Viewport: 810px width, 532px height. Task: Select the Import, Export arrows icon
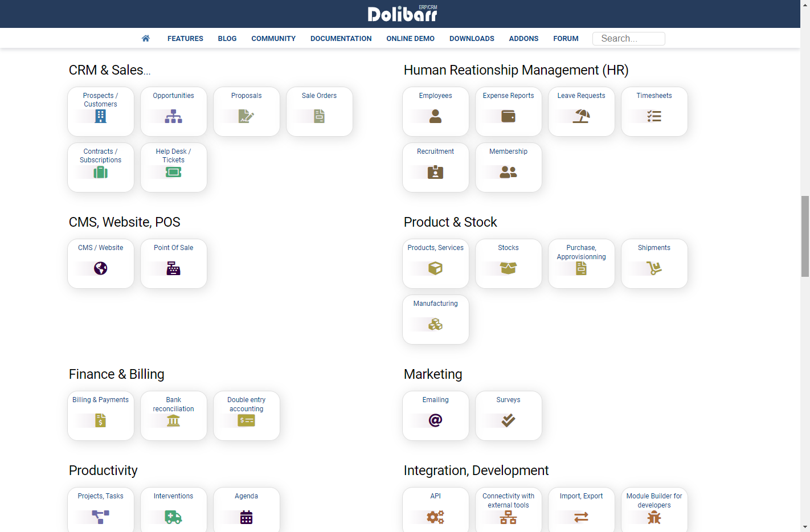tap(582, 517)
